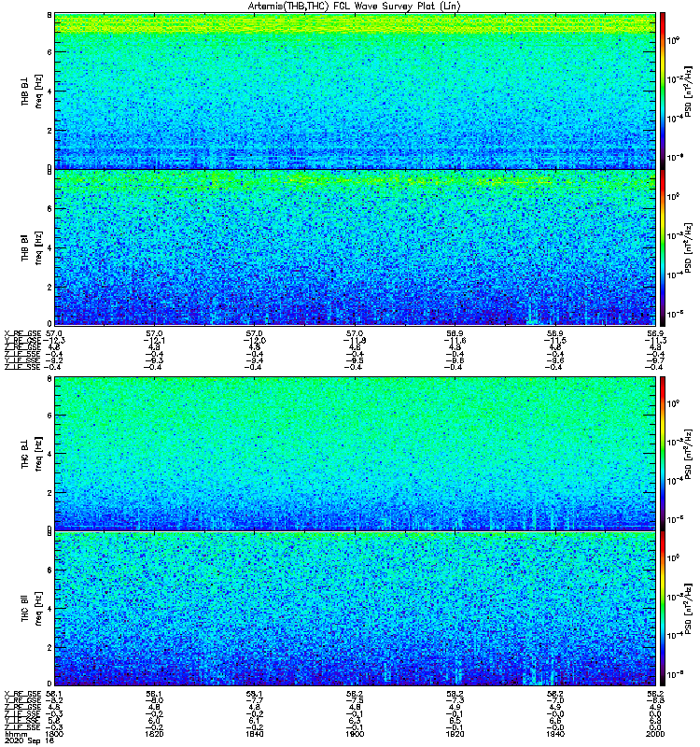The image size is (700, 747).
Task: Click the THB B-perpendicular freq [Hz] axis label
Action: [x=39, y=91]
